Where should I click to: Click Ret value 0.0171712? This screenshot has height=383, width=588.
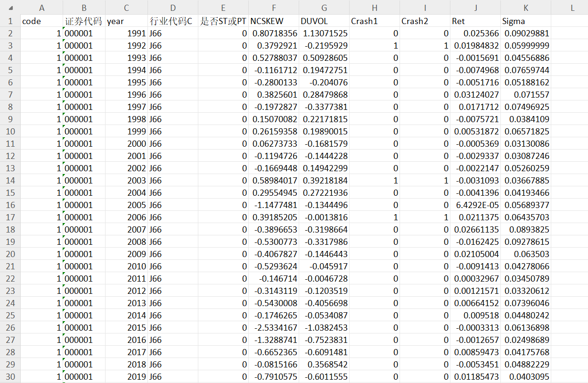(475, 107)
